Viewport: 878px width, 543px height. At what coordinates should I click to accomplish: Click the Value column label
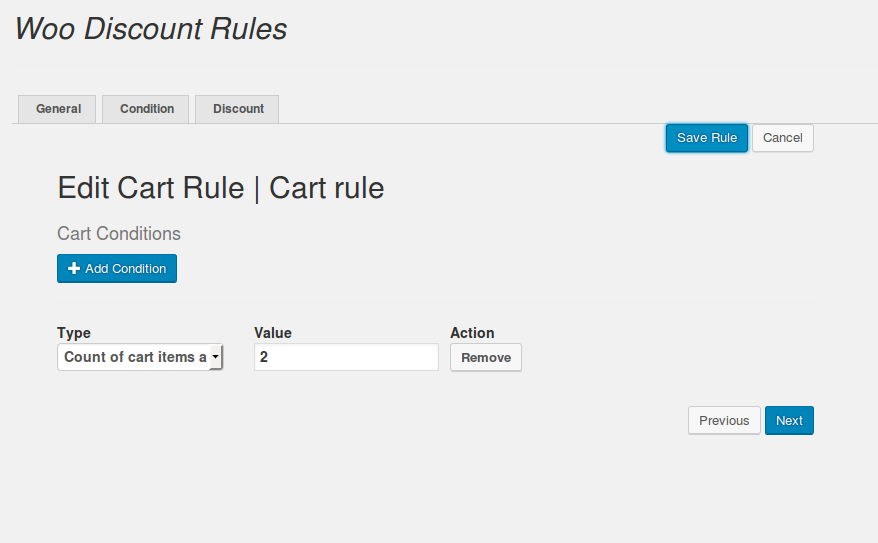click(273, 333)
